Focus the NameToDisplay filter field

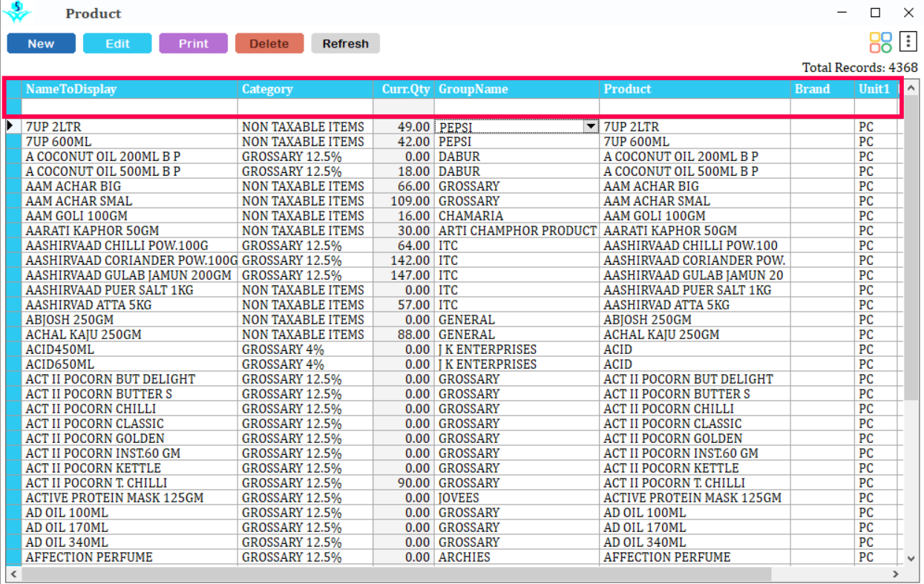pyautogui.click(x=129, y=107)
